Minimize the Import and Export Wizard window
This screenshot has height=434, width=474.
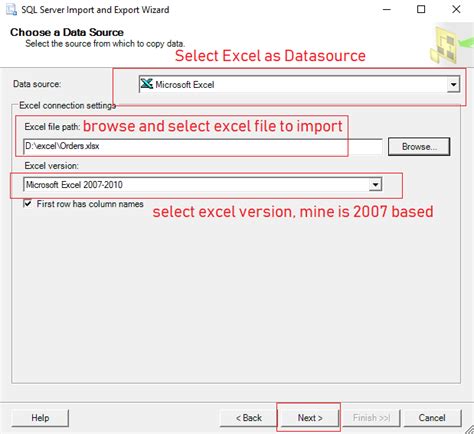click(x=387, y=9)
